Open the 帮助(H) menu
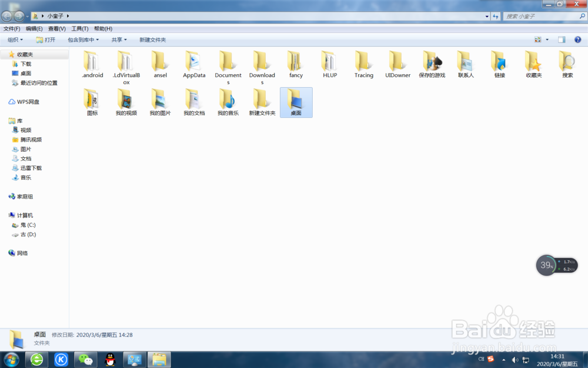 tap(103, 28)
